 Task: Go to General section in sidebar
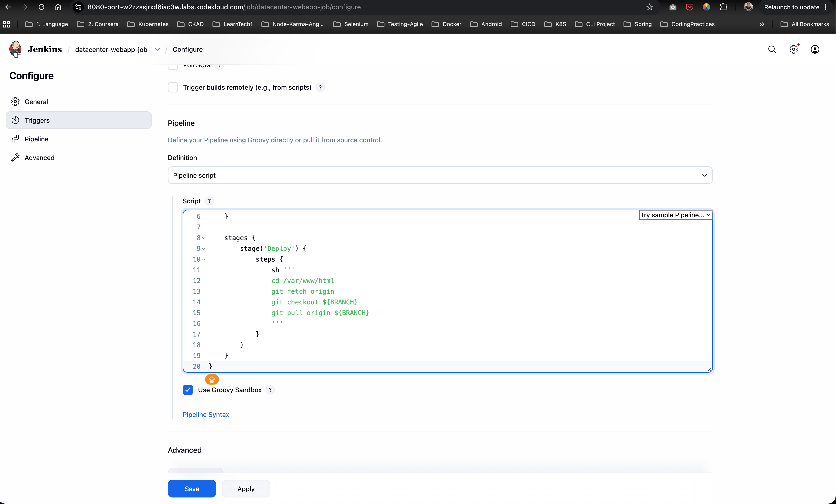click(79, 102)
